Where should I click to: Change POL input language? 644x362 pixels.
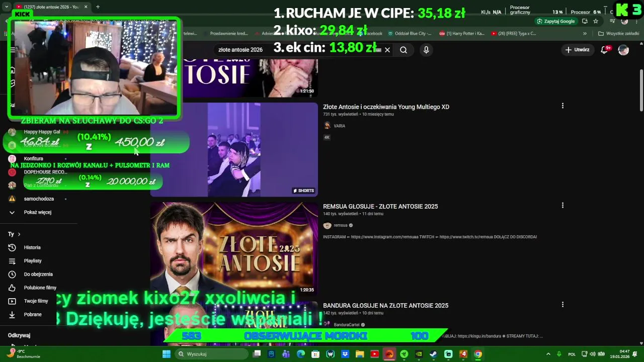click(572, 354)
